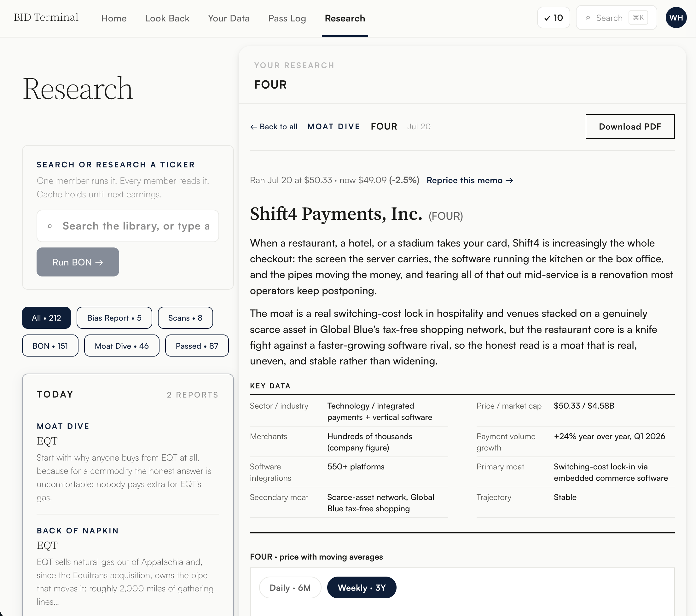
Task: Focus the top Search field
Action: pyautogui.click(x=616, y=18)
